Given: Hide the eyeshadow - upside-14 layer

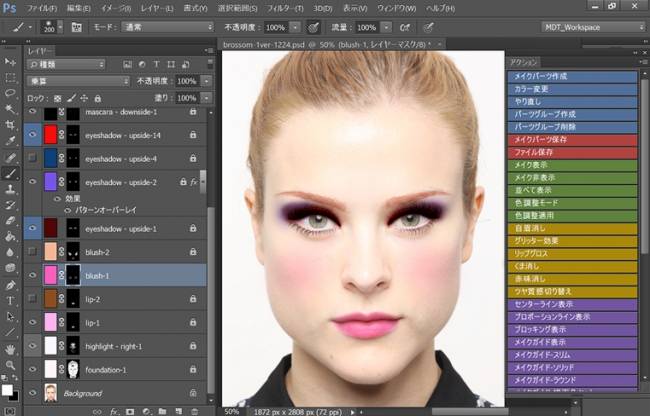Looking at the screenshot, I should [32, 135].
